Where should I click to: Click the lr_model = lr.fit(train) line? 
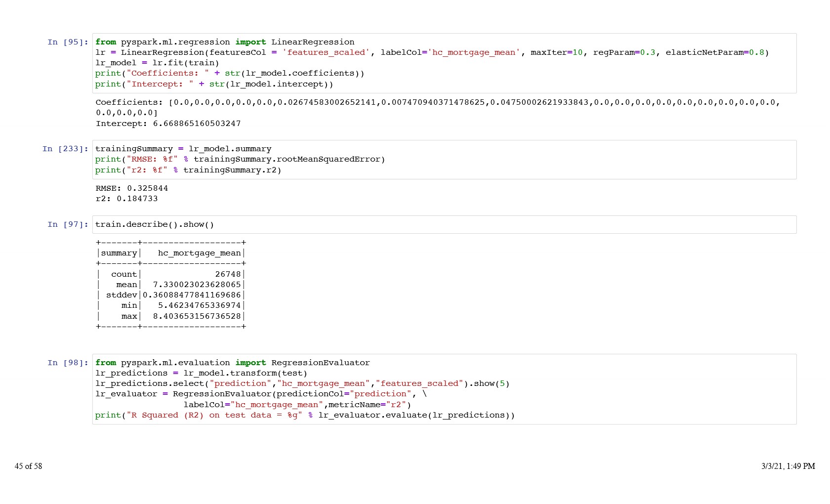pos(157,63)
